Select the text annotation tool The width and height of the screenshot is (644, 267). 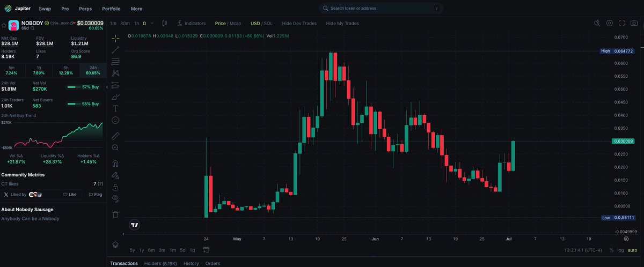115,108
